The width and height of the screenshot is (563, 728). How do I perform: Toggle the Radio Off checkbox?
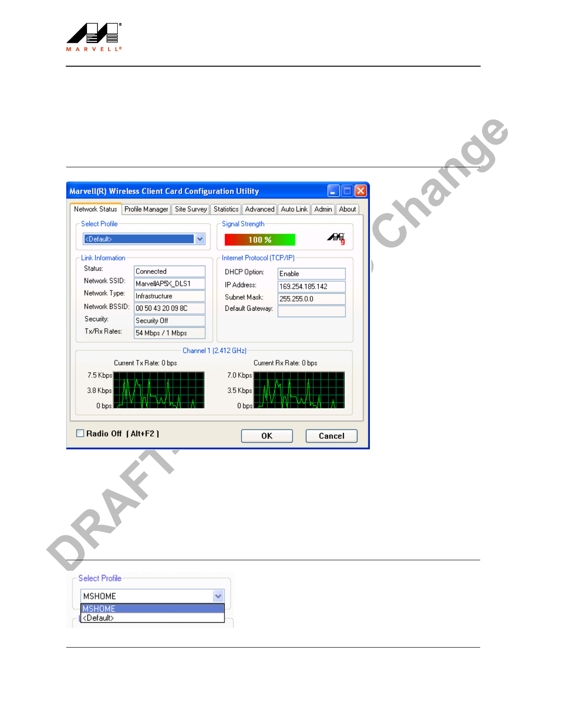(80, 433)
